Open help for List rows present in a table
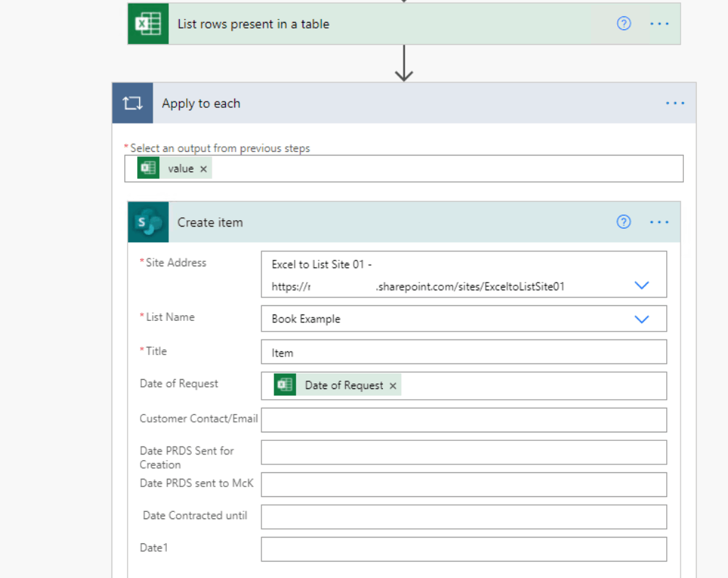 624,24
